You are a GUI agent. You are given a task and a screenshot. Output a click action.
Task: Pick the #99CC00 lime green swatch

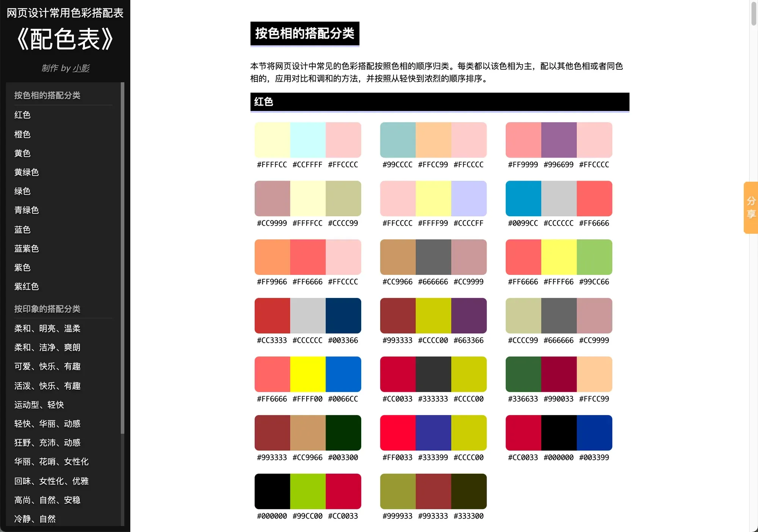pyautogui.click(x=308, y=491)
